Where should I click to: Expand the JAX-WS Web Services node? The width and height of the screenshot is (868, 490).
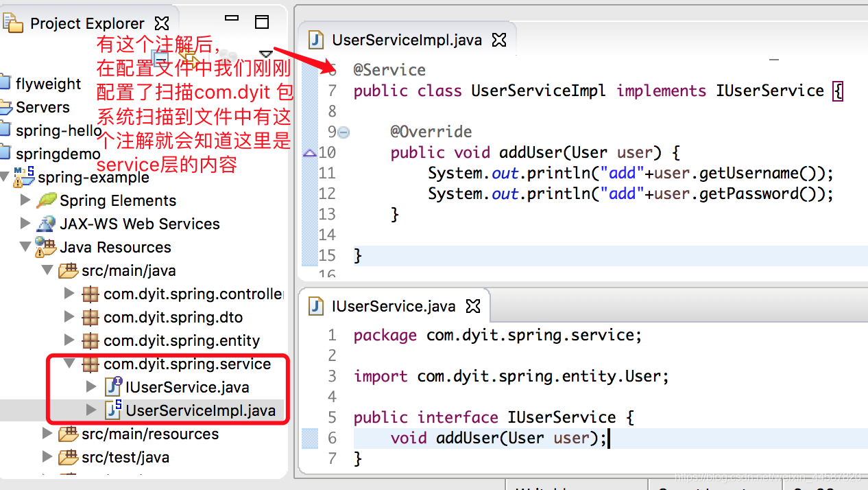click(26, 224)
